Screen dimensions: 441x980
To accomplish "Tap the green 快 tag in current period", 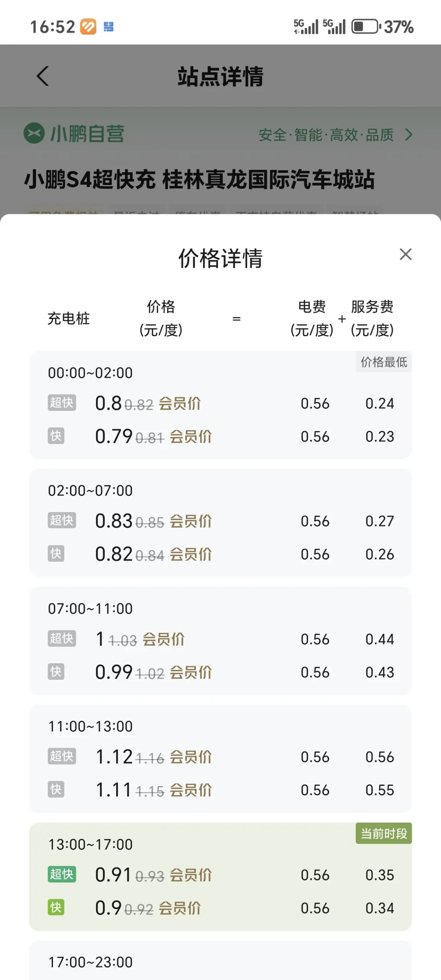I will [x=56, y=907].
